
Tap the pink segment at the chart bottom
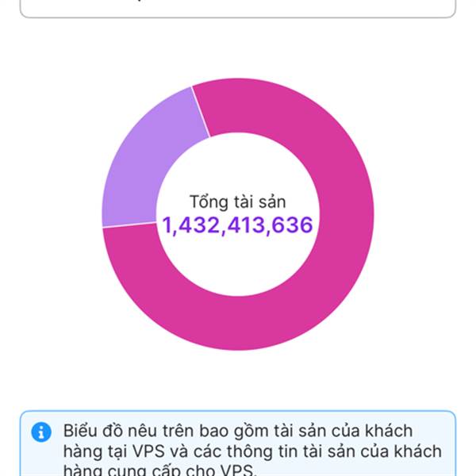(x=238, y=323)
